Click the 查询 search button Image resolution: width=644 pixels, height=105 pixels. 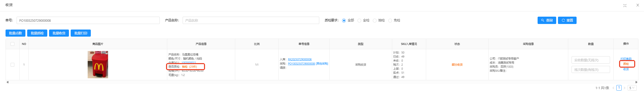click(547, 20)
